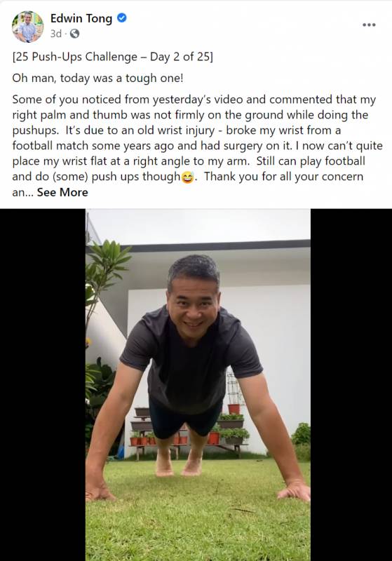The image size is (392, 561).
Task: Click the laughing emoji in the post
Action: 187,177
